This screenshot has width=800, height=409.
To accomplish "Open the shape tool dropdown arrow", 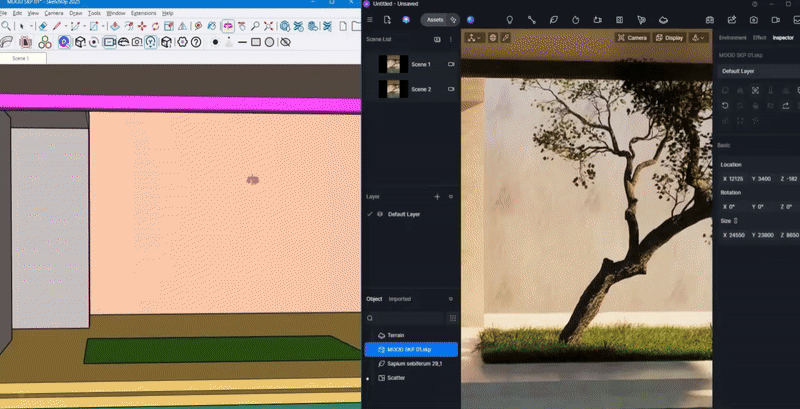I will (103, 27).
